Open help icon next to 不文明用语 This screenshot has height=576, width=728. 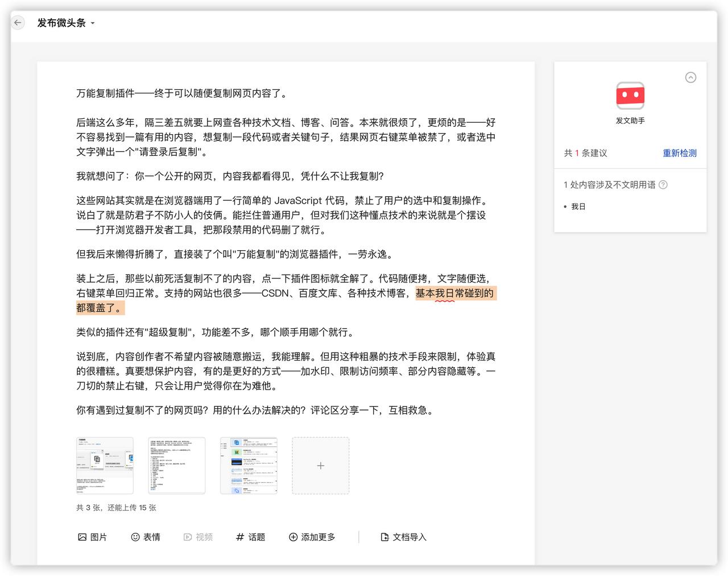[x=663, y=185]
